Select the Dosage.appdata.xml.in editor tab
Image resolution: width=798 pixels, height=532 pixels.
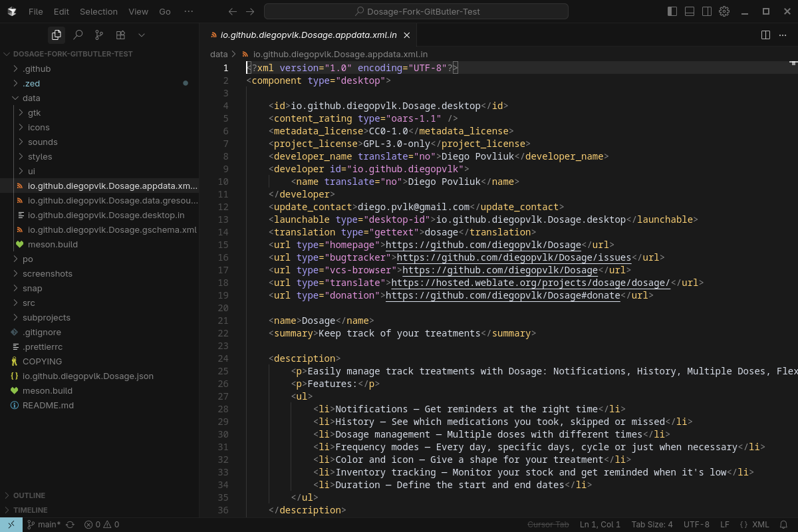pos(309,34)
